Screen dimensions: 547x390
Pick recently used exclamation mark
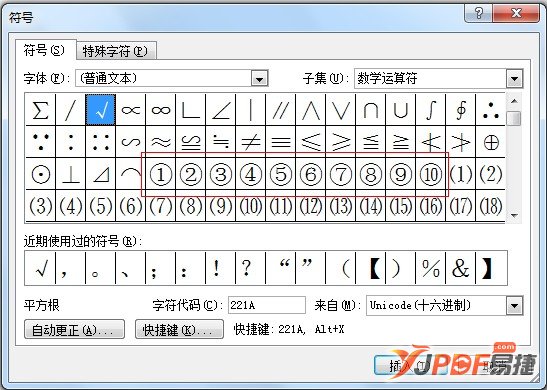(220, 268)
